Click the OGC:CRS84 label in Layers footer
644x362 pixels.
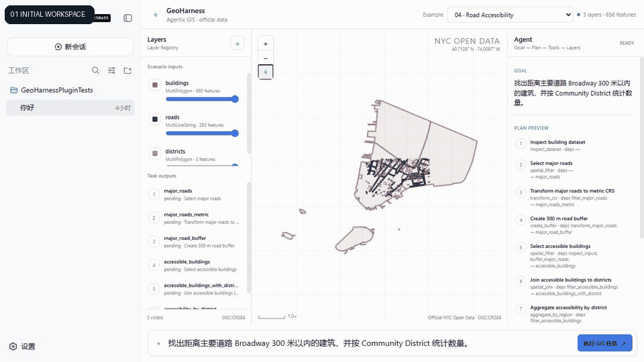(x=233, y=318)
